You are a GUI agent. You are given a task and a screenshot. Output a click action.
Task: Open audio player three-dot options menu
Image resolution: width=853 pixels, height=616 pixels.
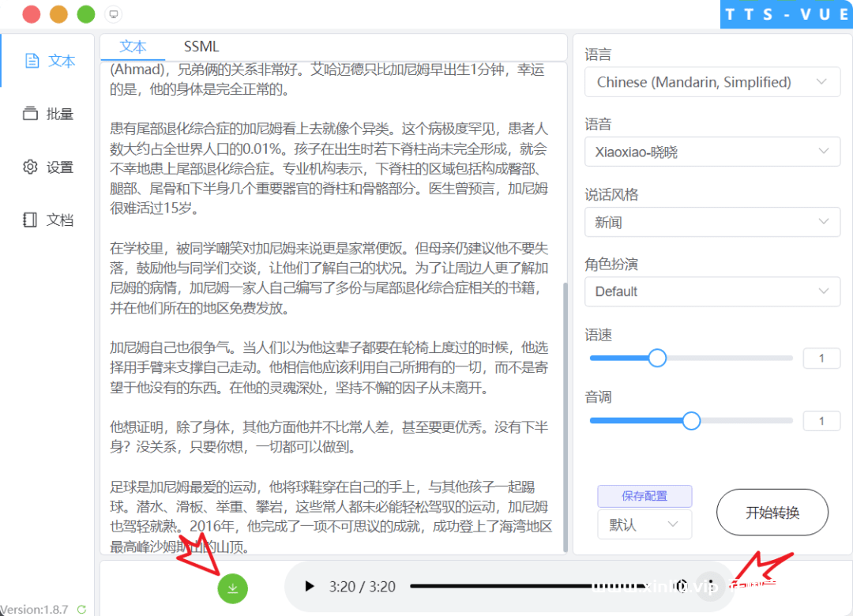(711, 586)
